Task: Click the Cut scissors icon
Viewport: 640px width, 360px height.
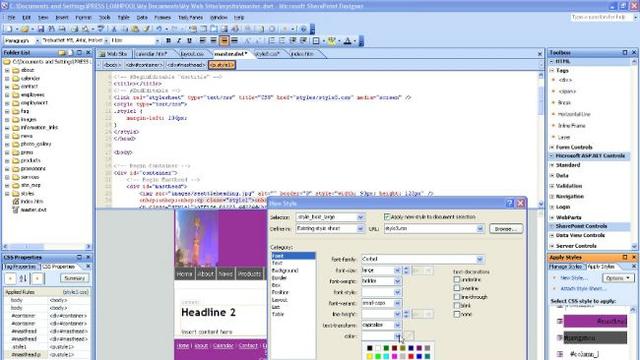Action: coord(114,29)
